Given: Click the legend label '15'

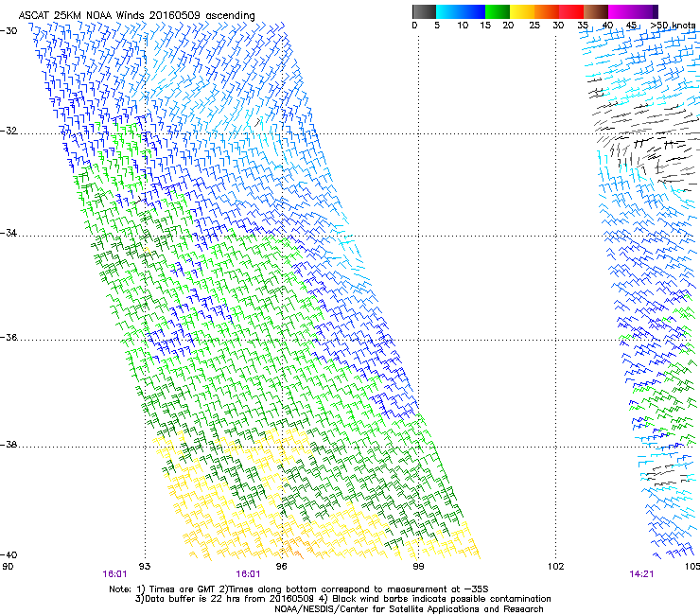Looking at the screenshot, I should pyautogui.click(x=485, y=26).
